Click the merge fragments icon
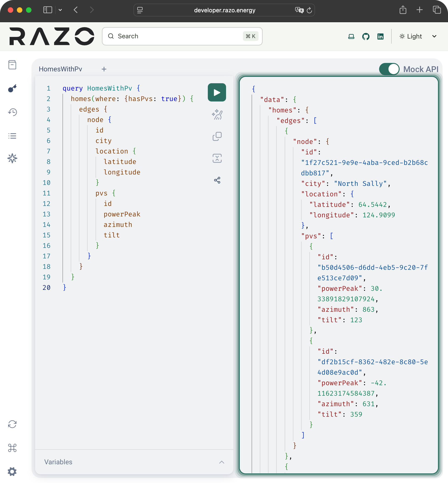Viewport: 448px width, 483px height. (x=217, y=158)
